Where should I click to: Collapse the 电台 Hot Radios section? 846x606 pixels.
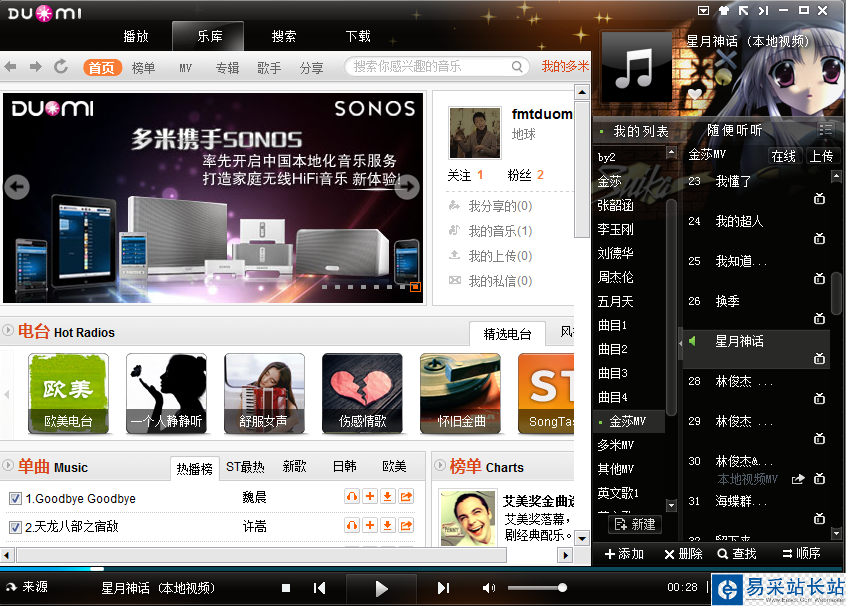pos(8,330)
